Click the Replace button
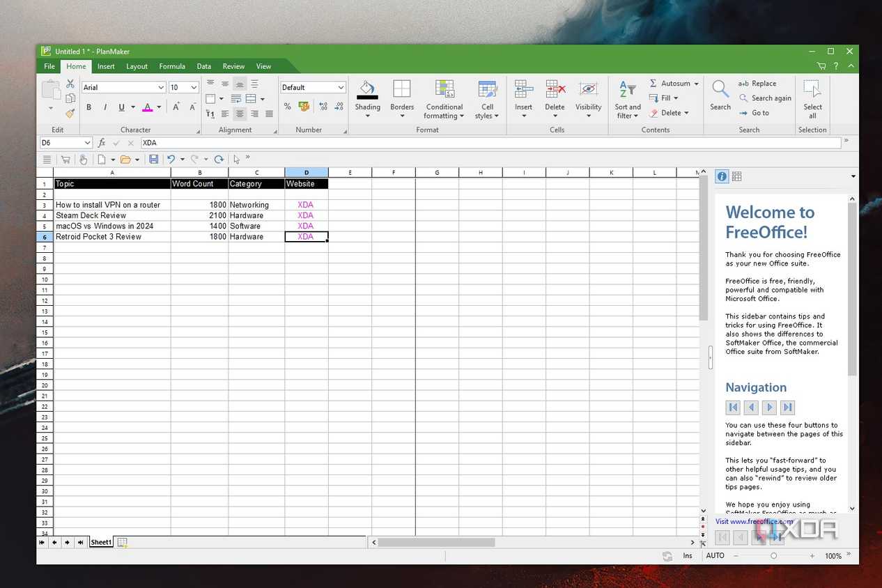The width and height of the screenshot is (882, 588). (757, 84)
